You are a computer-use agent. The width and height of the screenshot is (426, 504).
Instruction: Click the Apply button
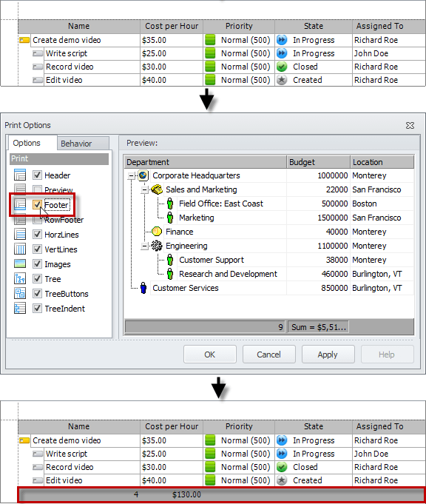(328, 355)
